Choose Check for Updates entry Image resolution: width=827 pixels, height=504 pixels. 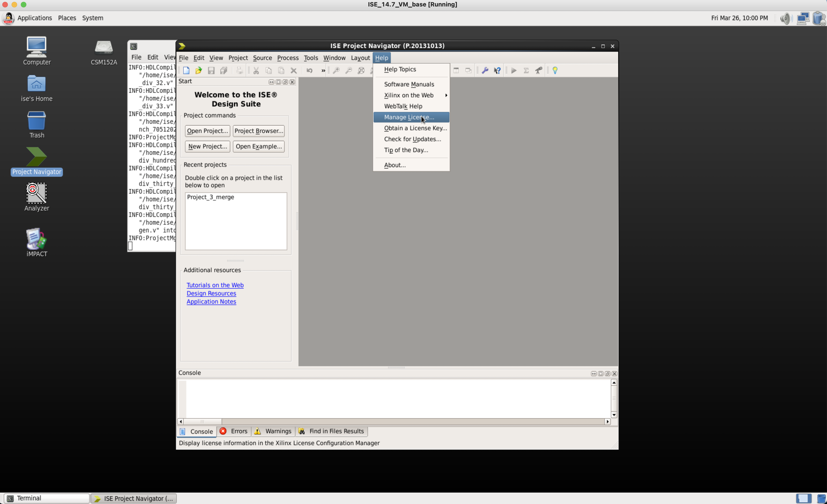(x=411, y=139)
